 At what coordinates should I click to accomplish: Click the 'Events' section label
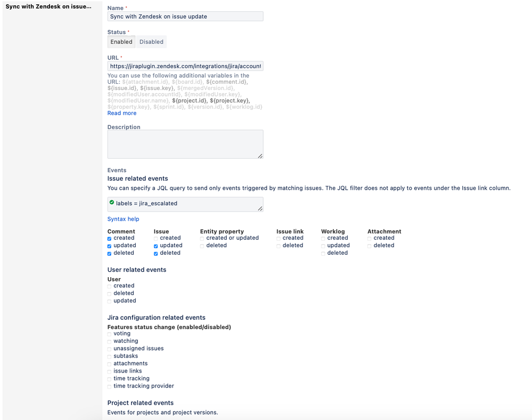[x=117, y=170]
